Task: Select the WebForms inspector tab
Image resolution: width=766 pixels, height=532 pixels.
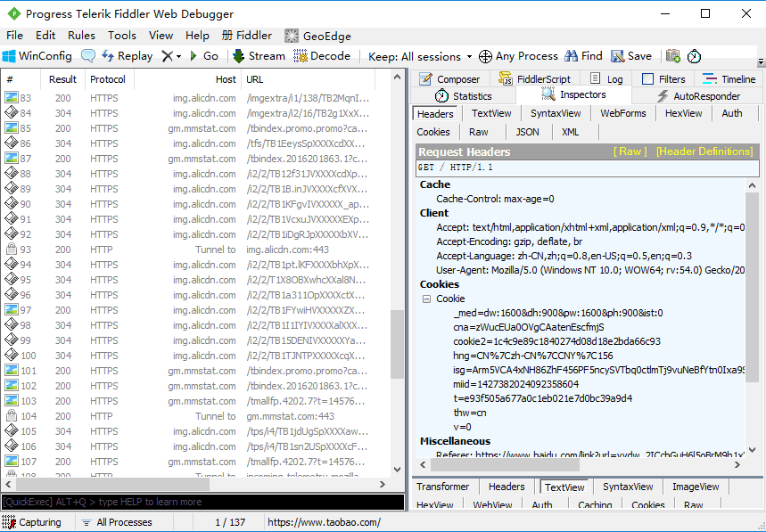Action: (x=622, y=113)
